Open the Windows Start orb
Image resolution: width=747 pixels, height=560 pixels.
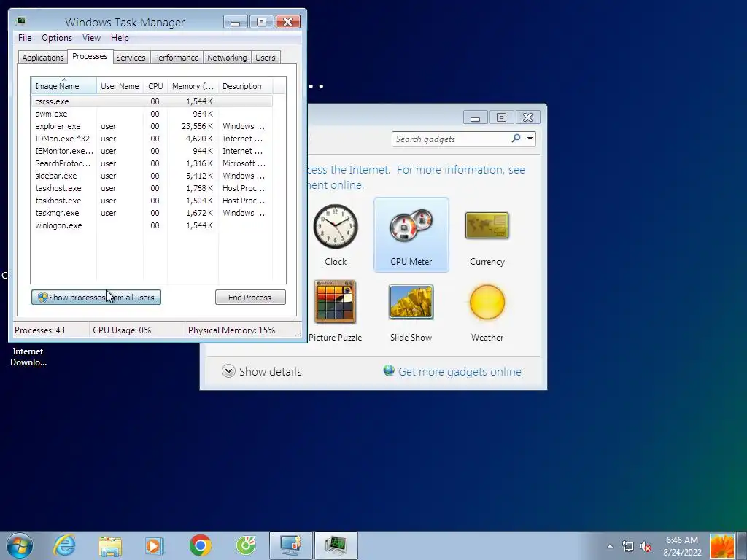coord(20,545)
